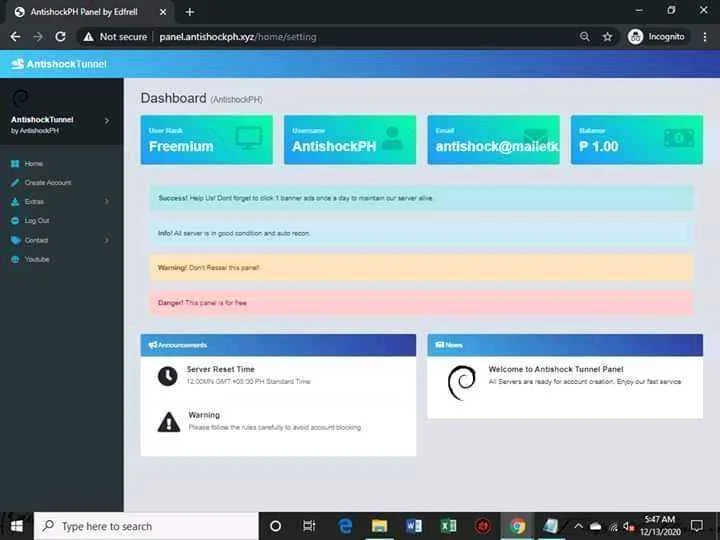This screenshot has width=720, height=540.
Task: Close the AntishockPH Panel tab
Action: coord(163,12)
